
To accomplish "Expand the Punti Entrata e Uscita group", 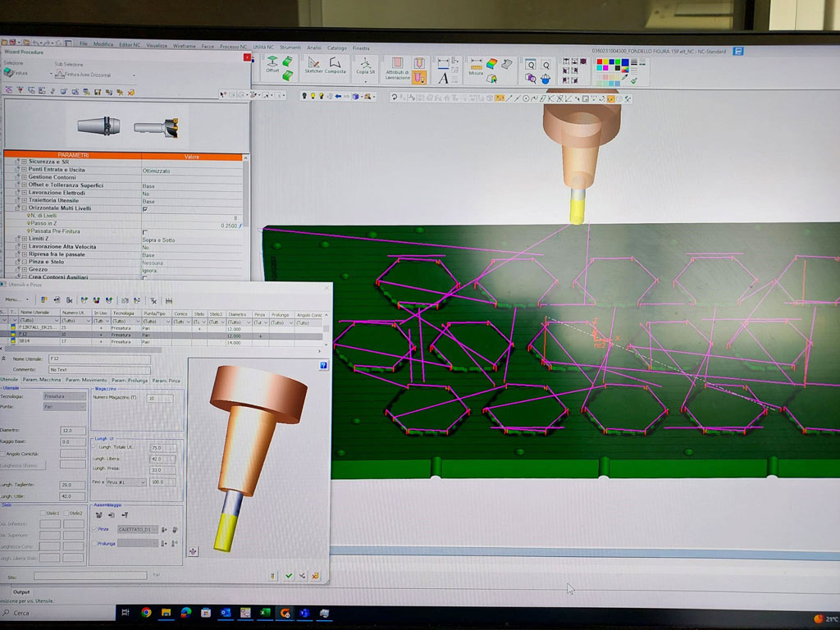I will pyautogui.click(x=24, y=169).
